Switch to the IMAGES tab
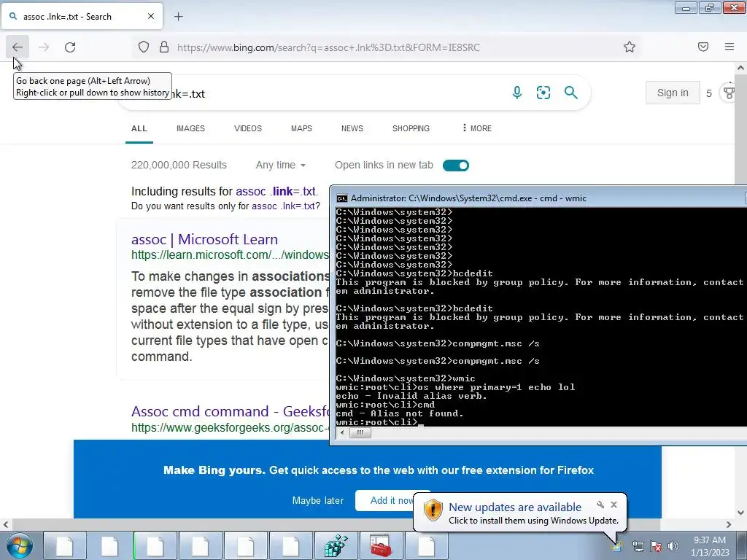This screenshot has height=560, width=747. pos(190,128)
